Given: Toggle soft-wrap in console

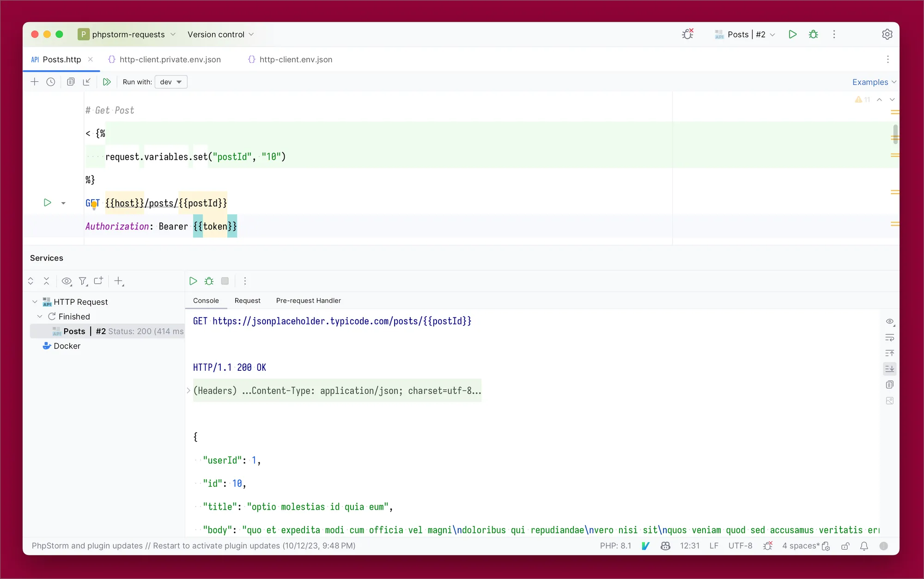Looking at the screenshot, I should [890, 338].
